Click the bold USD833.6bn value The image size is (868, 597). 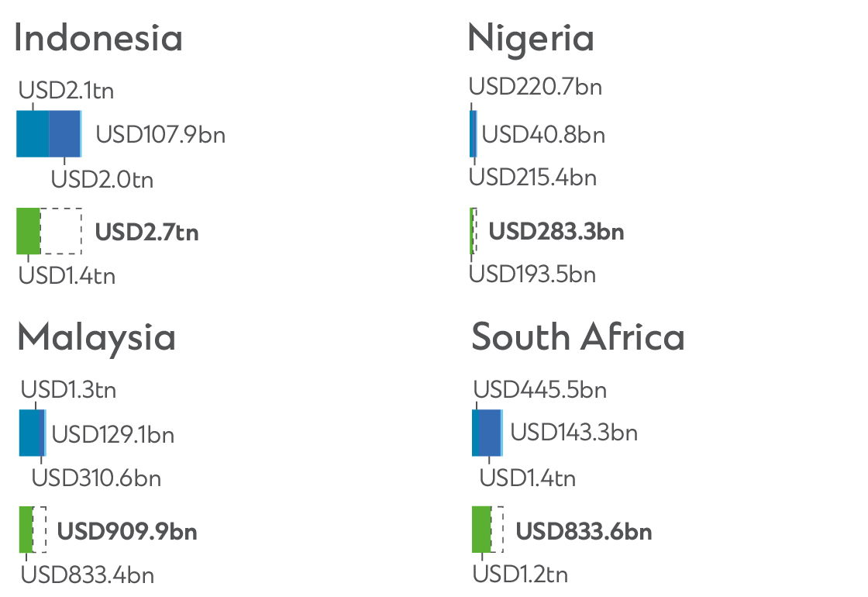coord(584,531)
